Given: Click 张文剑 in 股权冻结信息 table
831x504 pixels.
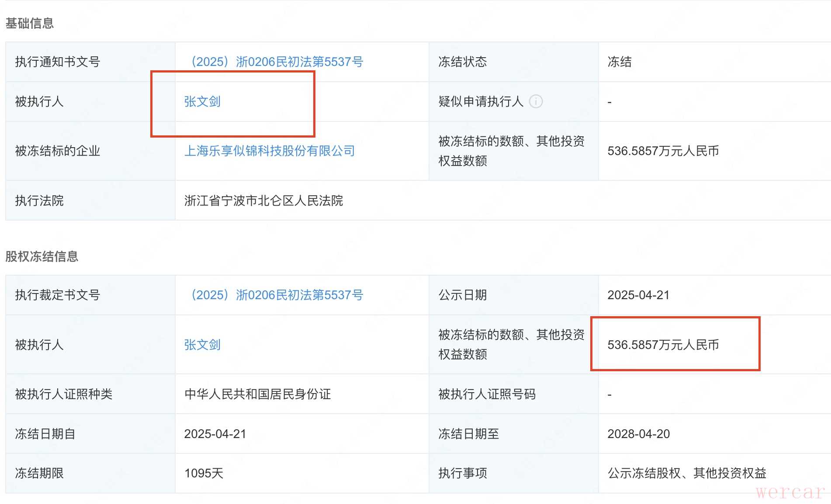Looking at the screenshot, I should point(202,345).
